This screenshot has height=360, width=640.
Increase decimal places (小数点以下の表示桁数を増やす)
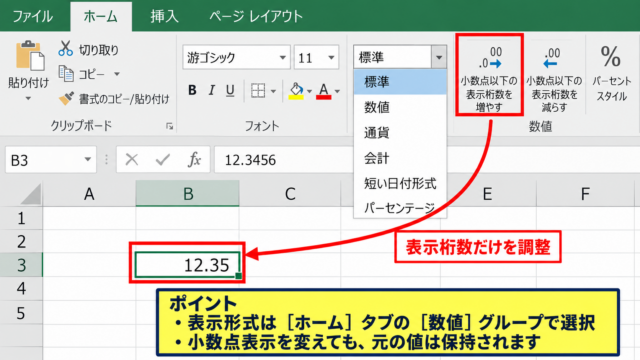[x=489, y=75]
